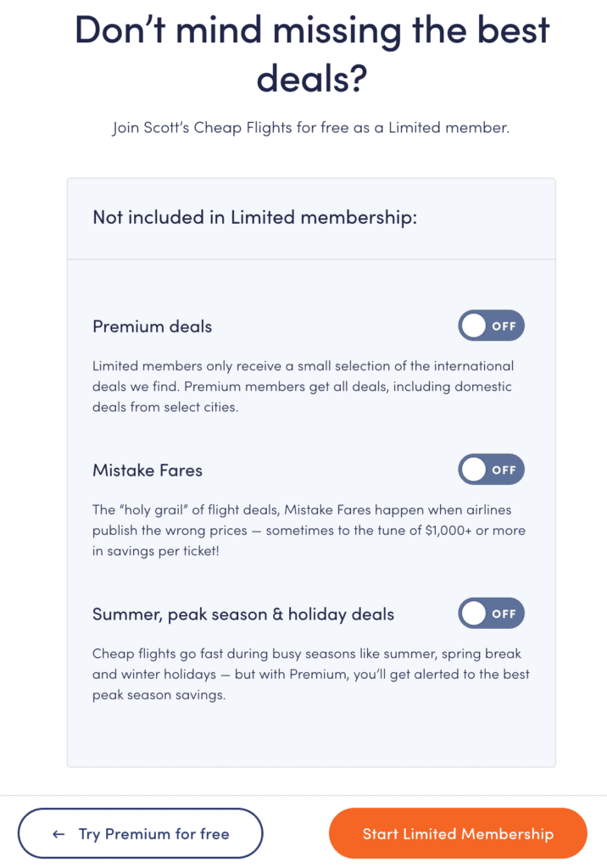The width and height of the screenshot is (607, 868).
Task: Switch on Summer, peak season & holiday deals
Action: click(491, 614)
